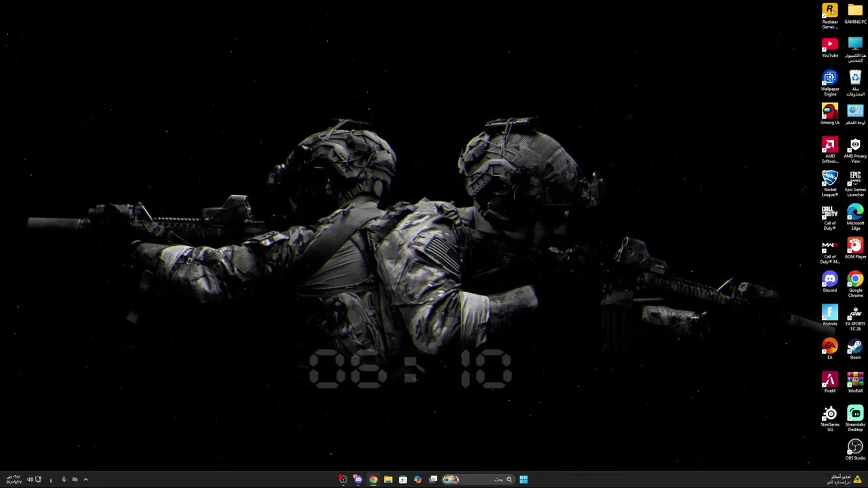This screenshot has height=488, width=868.
Task: Select Wallpaper Engine desktop icon
Action: [830, 83]
